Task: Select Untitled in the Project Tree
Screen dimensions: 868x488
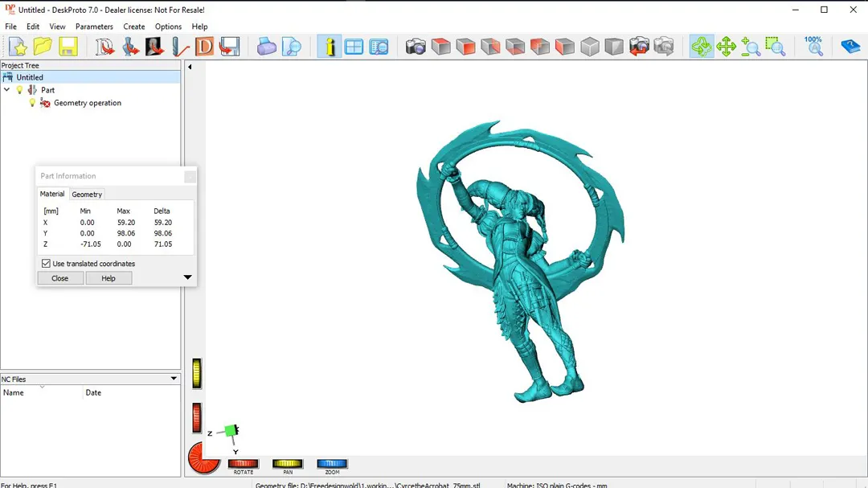Action: (x=30, y=77)
